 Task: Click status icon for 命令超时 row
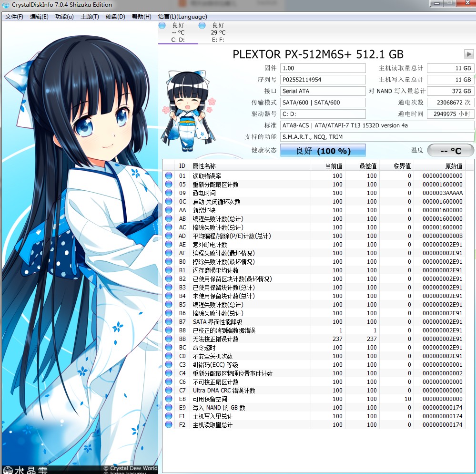(x=169, y=347)
